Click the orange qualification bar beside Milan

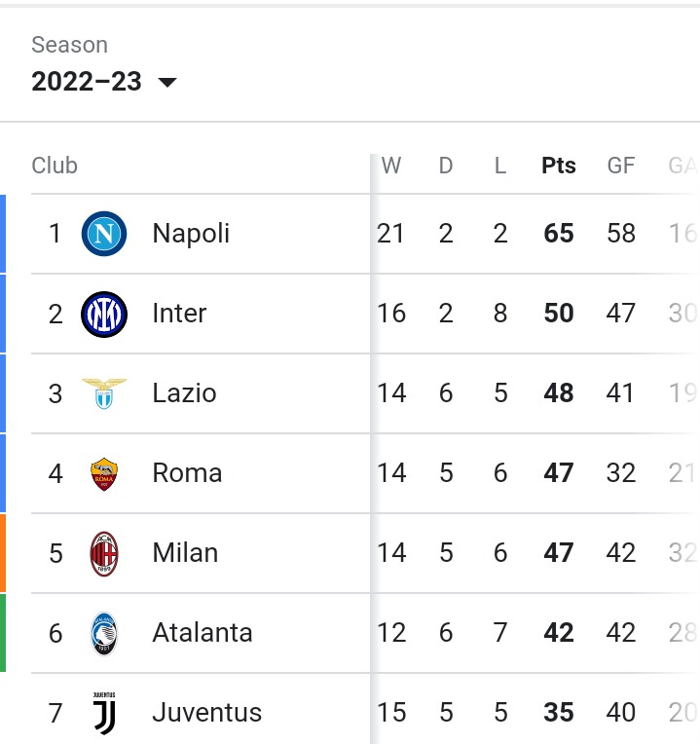point(3,553)
